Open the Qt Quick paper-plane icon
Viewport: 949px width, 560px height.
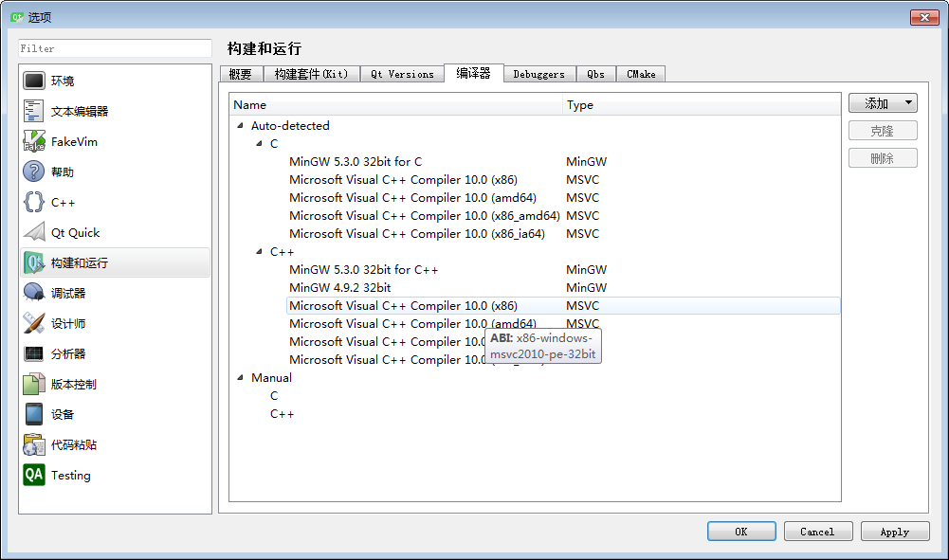(x=34, y=232)
